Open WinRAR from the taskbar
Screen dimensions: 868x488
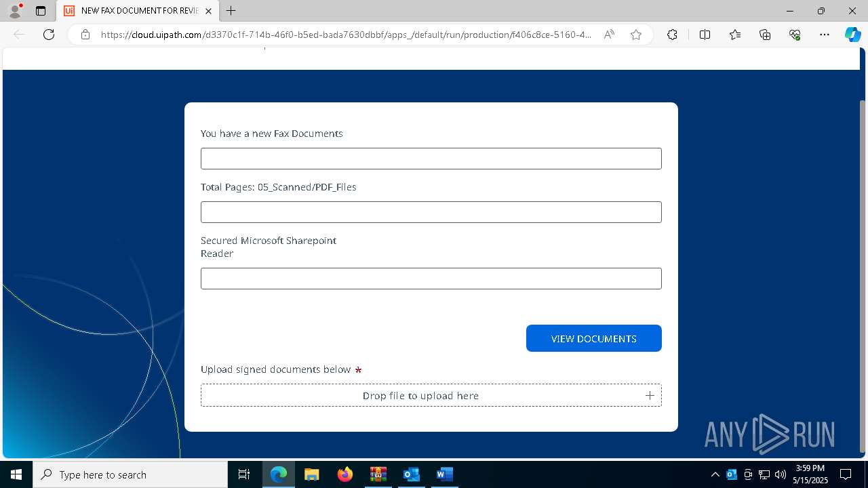[x=378, y=474]
